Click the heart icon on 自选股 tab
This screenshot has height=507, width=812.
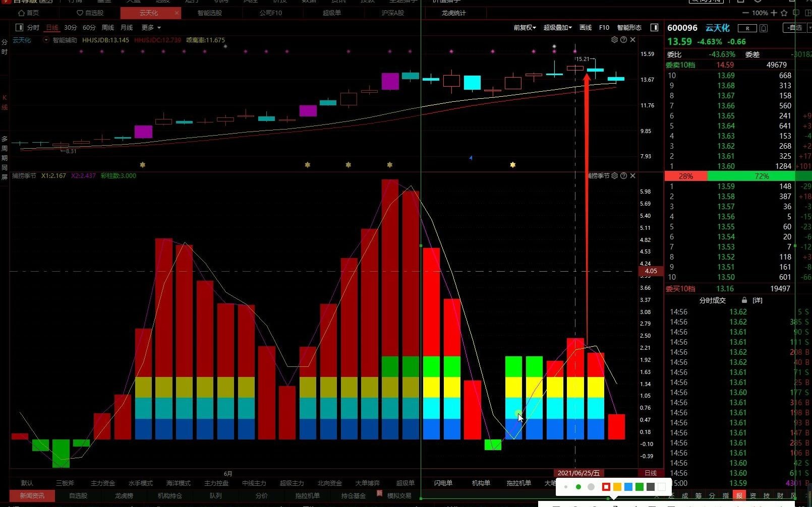(x=80, y=13)
